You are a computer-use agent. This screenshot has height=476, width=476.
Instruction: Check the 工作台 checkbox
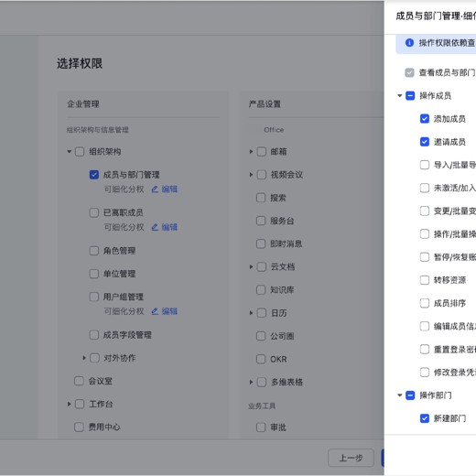pyautogui.click(x=80, y=404)
